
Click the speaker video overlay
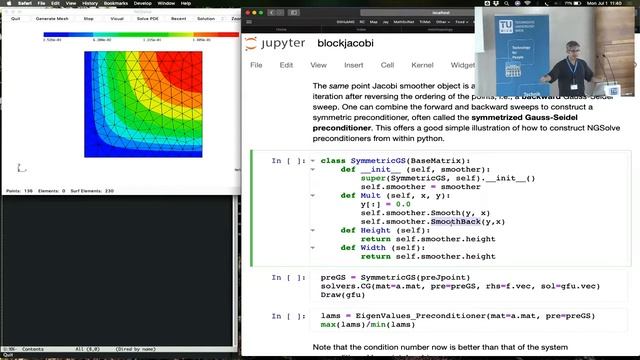pos(556,51)
